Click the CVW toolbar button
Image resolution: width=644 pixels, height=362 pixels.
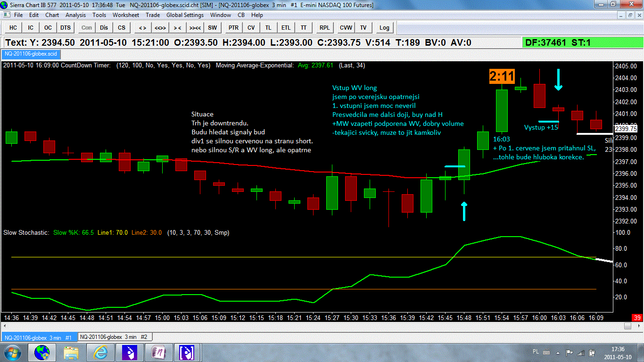tap(346, 27)
